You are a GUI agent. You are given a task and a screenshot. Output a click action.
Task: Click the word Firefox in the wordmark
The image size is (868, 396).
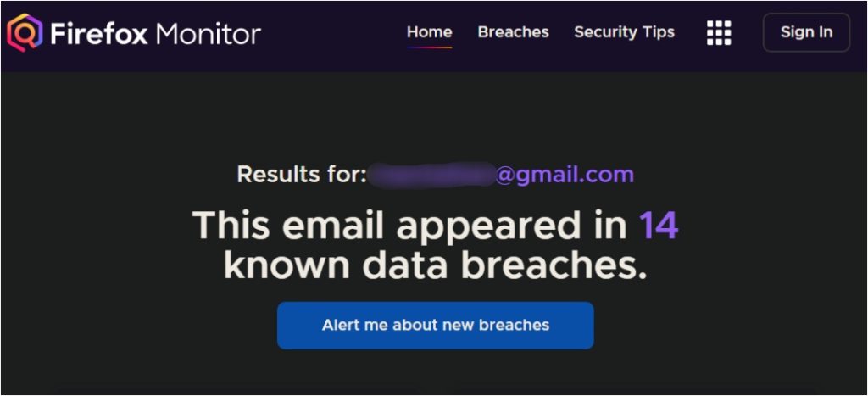pyautogui.click(x=99, y=34)
